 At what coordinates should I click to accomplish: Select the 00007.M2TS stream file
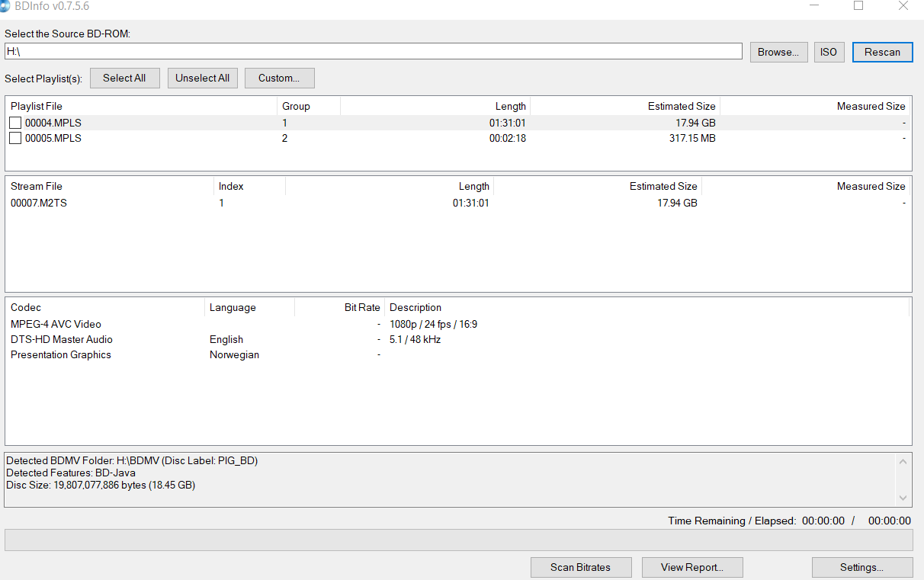point(458,203)
